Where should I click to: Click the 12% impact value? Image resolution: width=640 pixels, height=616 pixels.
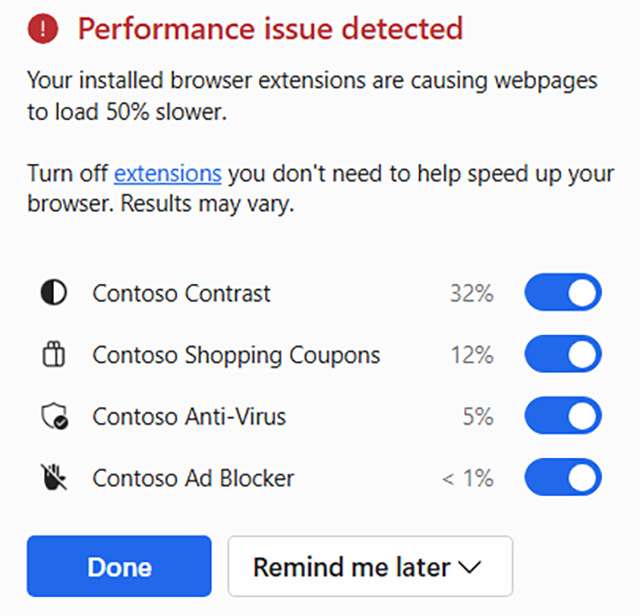[471, 355]
